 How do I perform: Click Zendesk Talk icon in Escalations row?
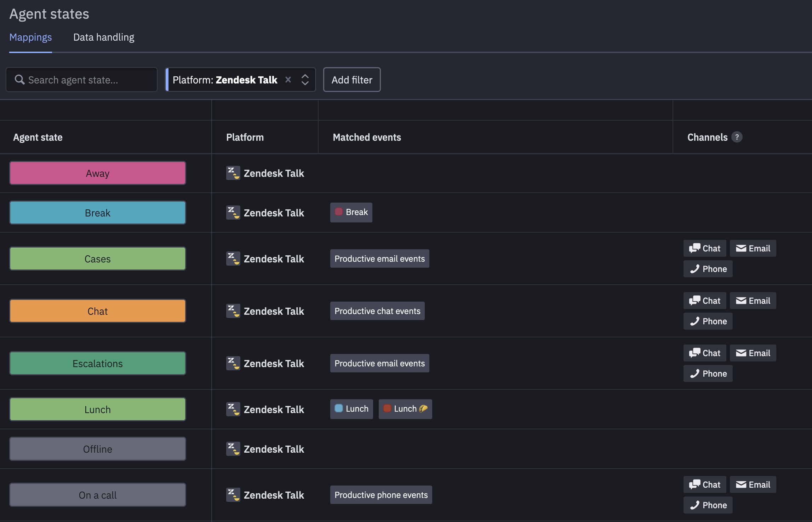[233, 364]
